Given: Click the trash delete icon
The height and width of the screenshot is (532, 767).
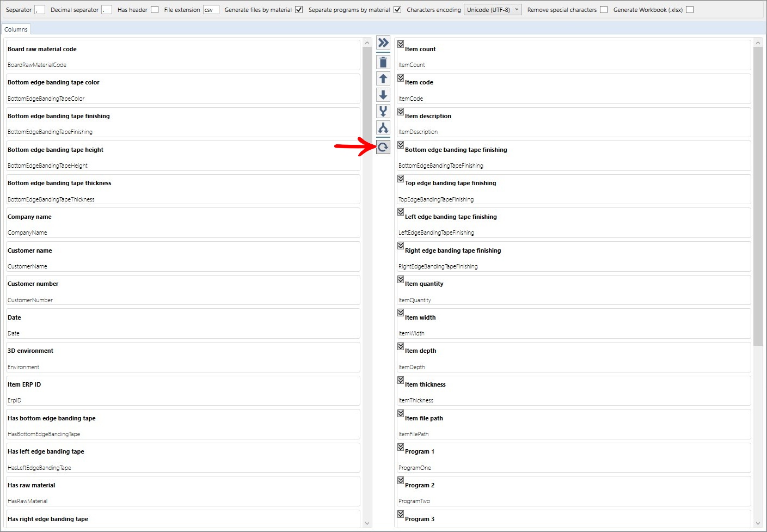Looking at the screenshot, I should (383, 62).
